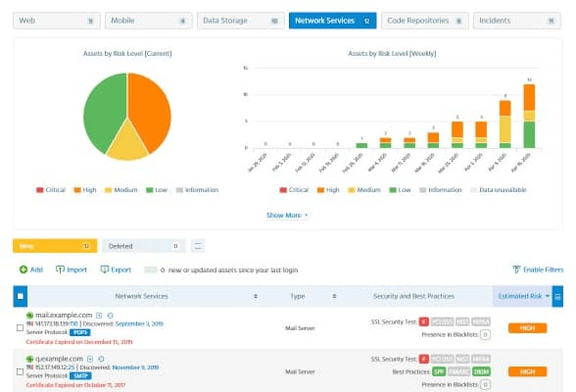The image size is (576, 392).
Task: Click green status icon before mail.example.com
Action: pos(29,316)
